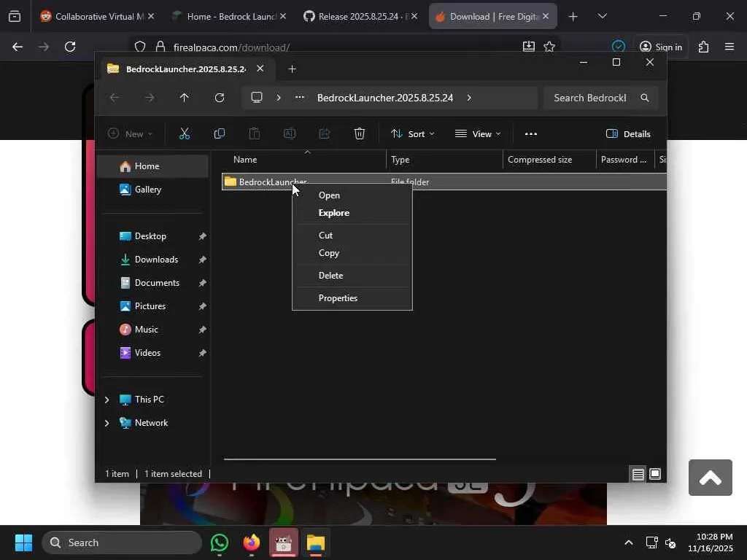Choose Cut in the context menu
Image resolution: width=747 pixels, height=560 pixels.
(352, 236)
